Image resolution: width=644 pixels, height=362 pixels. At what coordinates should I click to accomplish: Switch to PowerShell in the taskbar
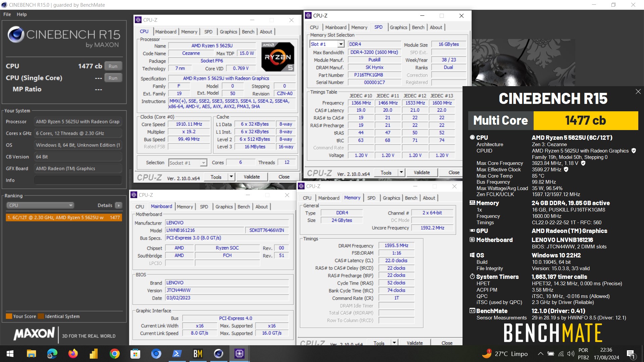[x=177, y=354]
